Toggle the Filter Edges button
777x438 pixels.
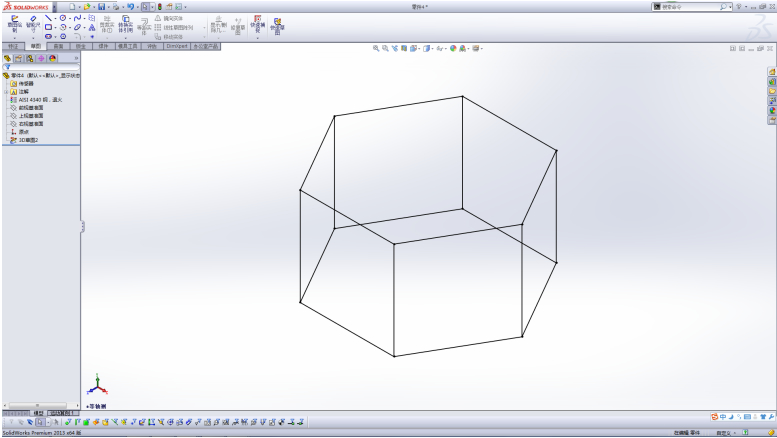click(77, 422)
